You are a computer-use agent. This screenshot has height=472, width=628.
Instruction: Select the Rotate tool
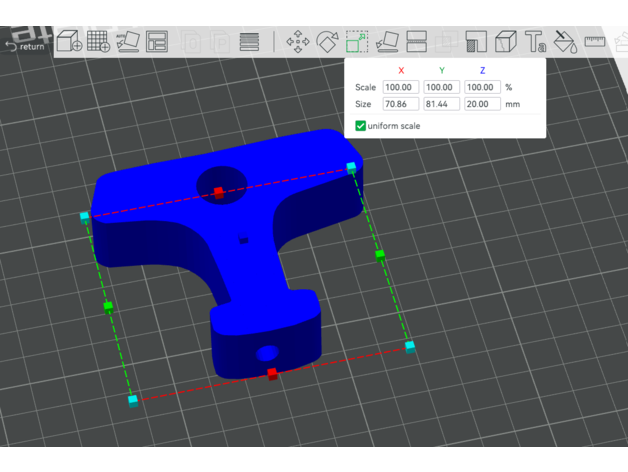tap(327, 42)
